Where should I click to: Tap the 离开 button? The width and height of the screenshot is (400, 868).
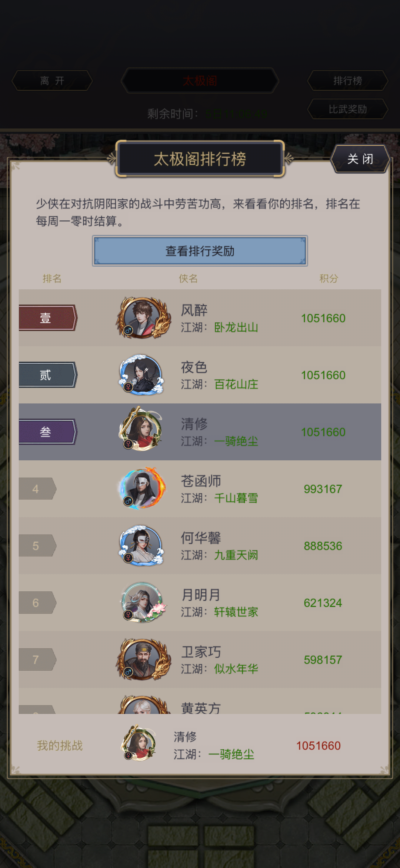coord(52,81)
